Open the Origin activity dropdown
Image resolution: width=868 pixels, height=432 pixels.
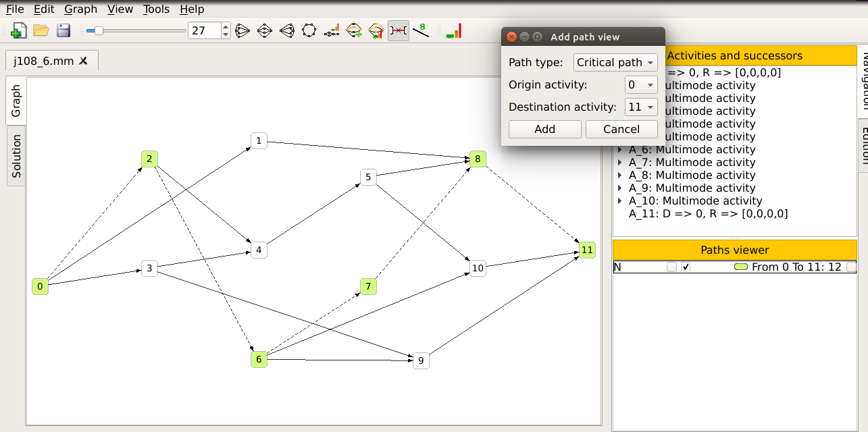tap(640, 85)
